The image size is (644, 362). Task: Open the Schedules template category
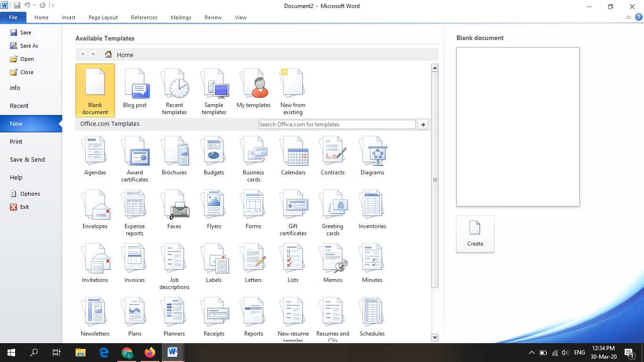372,317
